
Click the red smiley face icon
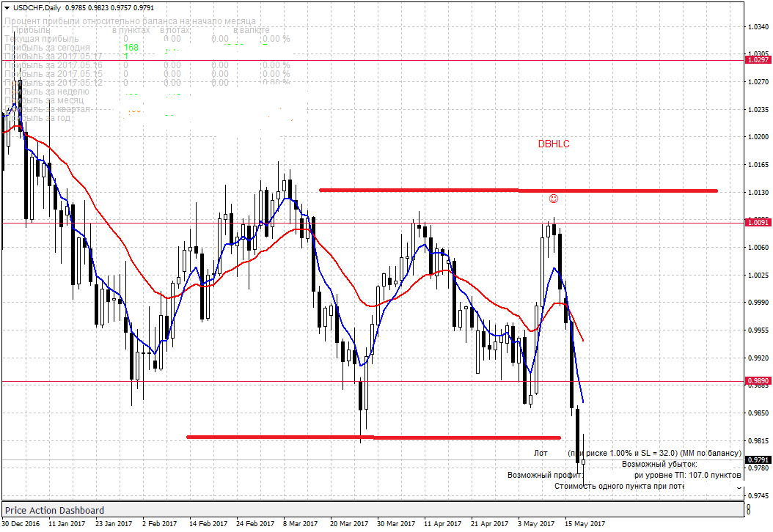(554, 199)
